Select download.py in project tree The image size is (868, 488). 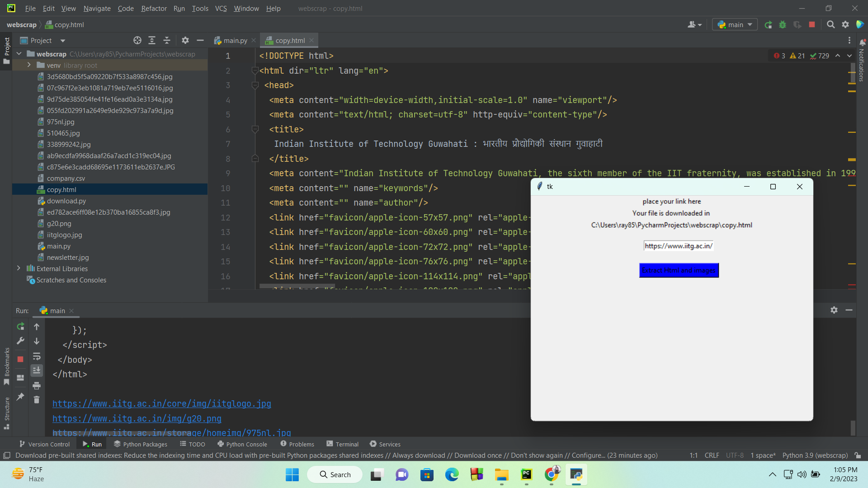point(66,201)
